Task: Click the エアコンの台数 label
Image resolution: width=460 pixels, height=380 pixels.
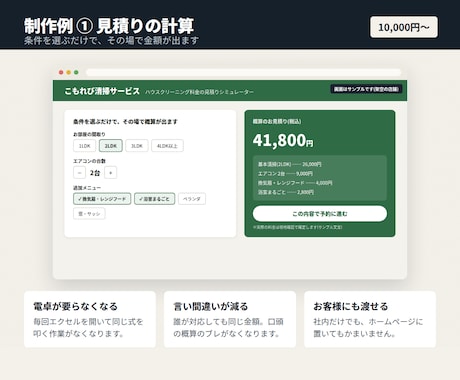Action: click(x=89, y=161)
